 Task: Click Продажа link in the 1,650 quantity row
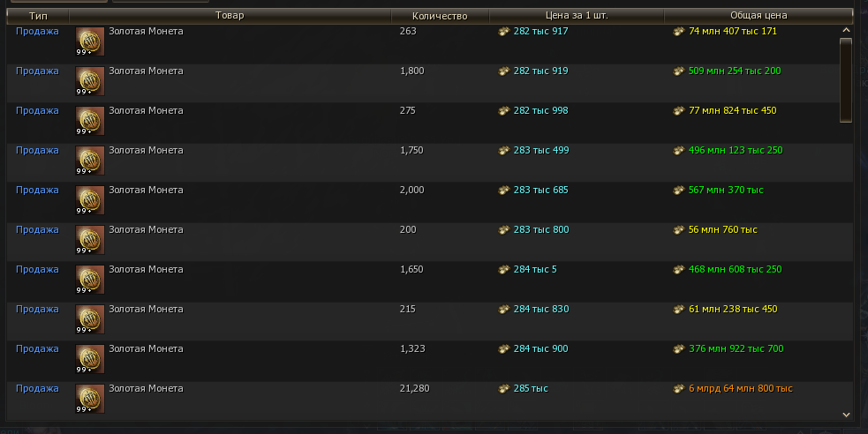click(x=37, y=270)
